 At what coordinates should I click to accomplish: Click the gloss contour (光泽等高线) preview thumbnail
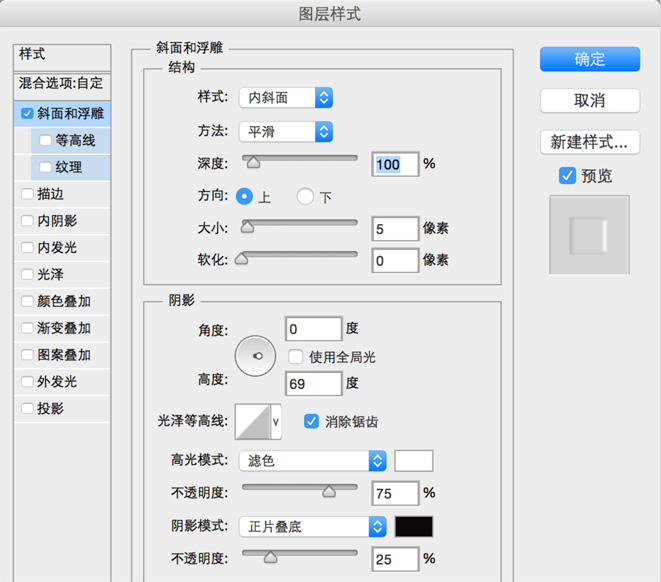(x=252, y=422)
